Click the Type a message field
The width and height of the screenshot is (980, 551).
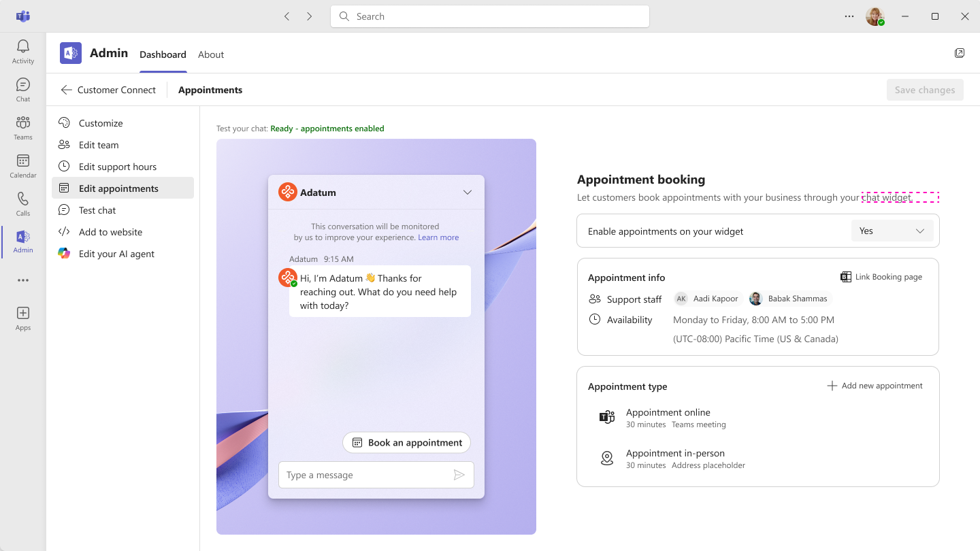pyautogui.click(x=364, y=475)
